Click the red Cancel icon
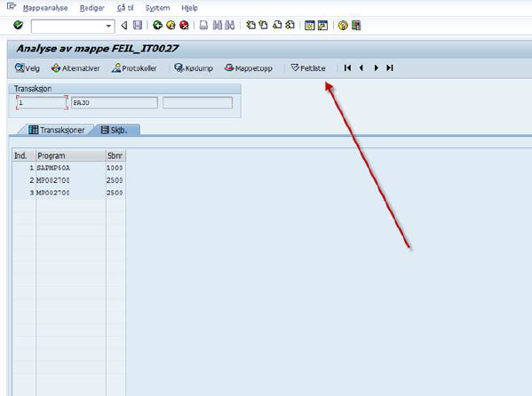 [x=184, y=25]
